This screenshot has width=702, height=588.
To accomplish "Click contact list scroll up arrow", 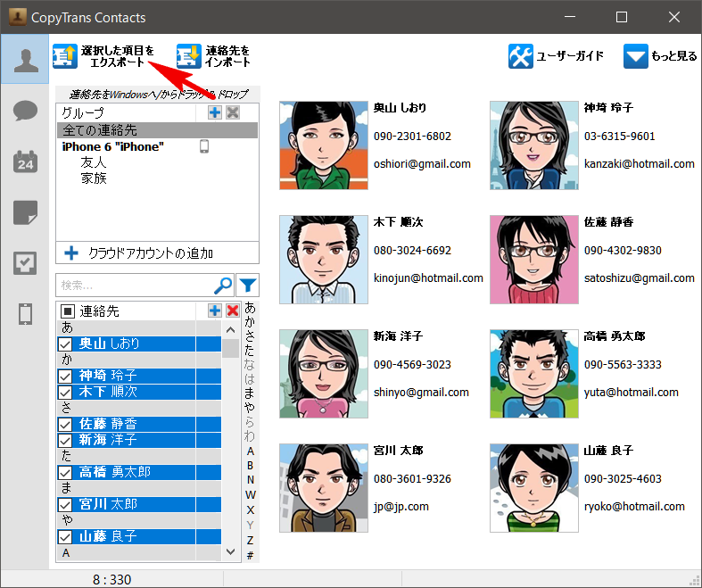I will pyautogui.click(x=230, y=330).
